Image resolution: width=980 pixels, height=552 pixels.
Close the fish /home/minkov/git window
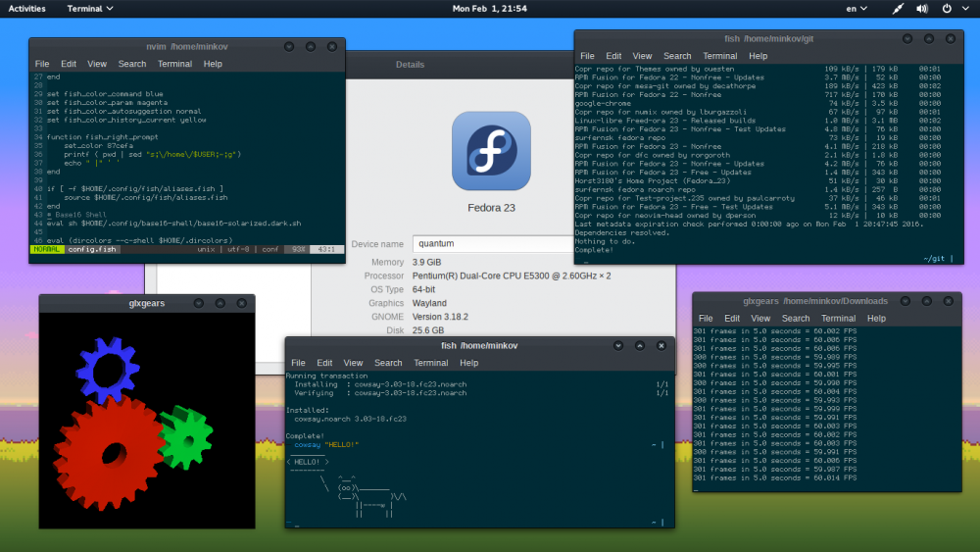[950, 39]
